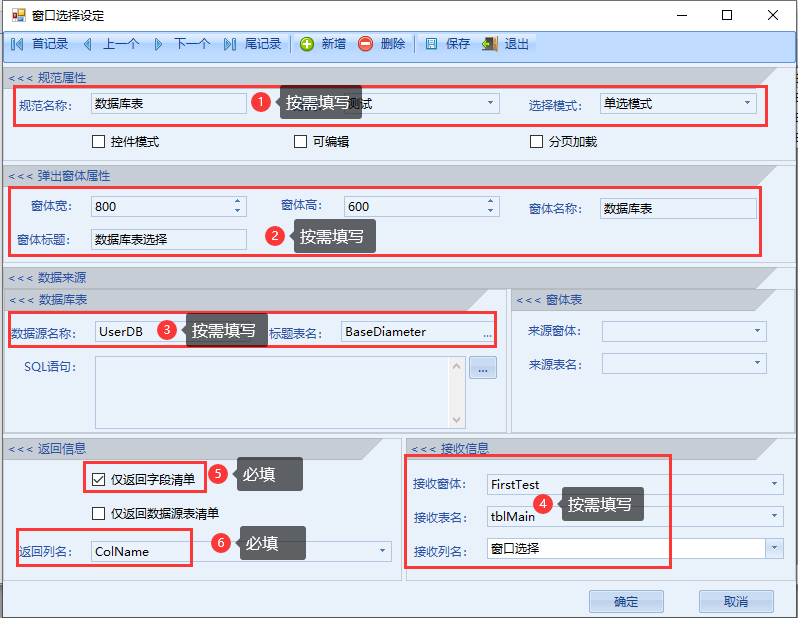798x618 pixels.
Task: Increase 窗体宽 value with up arrow
Action: point(238,202)
